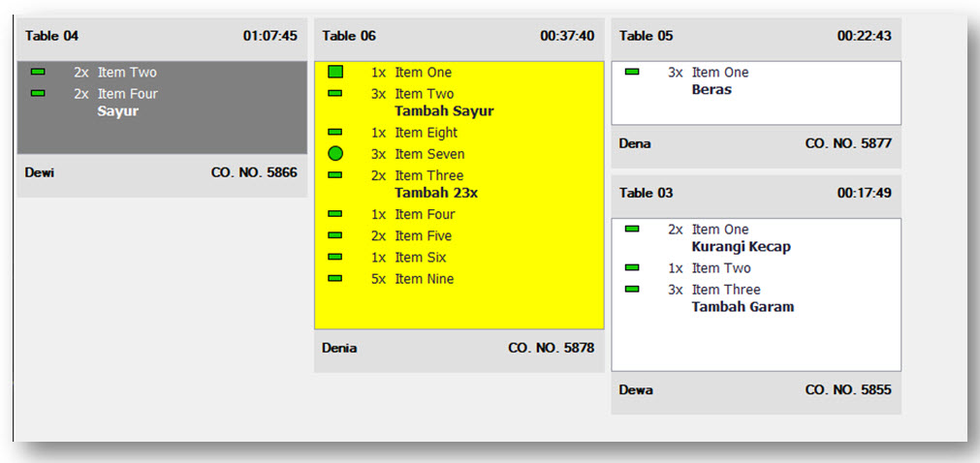
Task: Click CO. NO. 5878 order number
Action: coord(551,348)
